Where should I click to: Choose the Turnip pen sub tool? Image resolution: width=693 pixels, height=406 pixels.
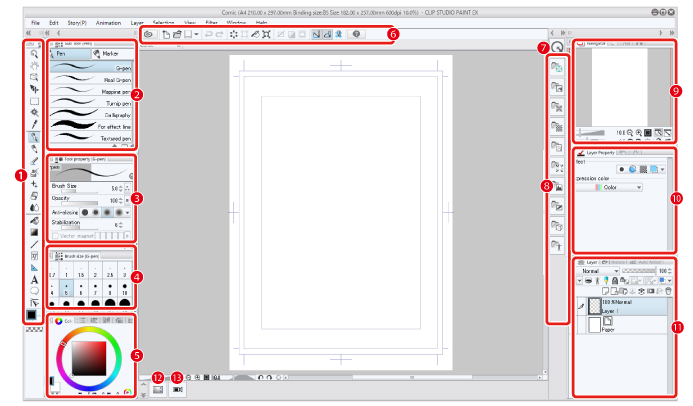91,102
